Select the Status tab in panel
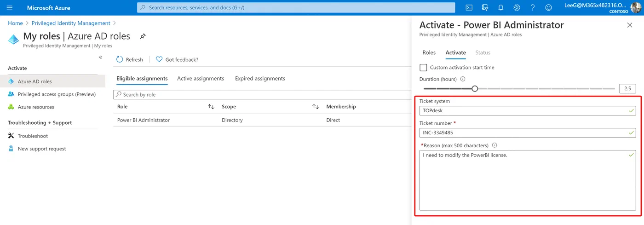Screen dimensions: 644x225 click(x=483, y=52)
